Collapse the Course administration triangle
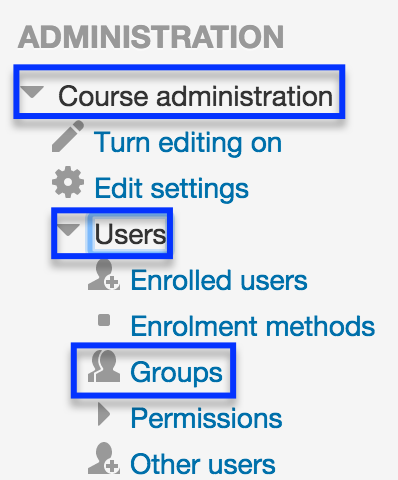 (x=32, y=92)
